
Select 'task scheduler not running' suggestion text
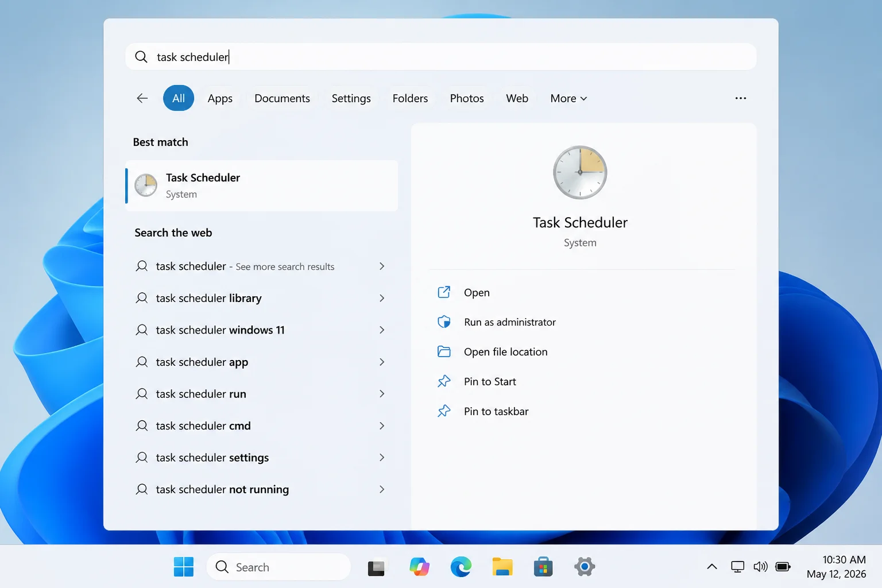pos(222,489)
